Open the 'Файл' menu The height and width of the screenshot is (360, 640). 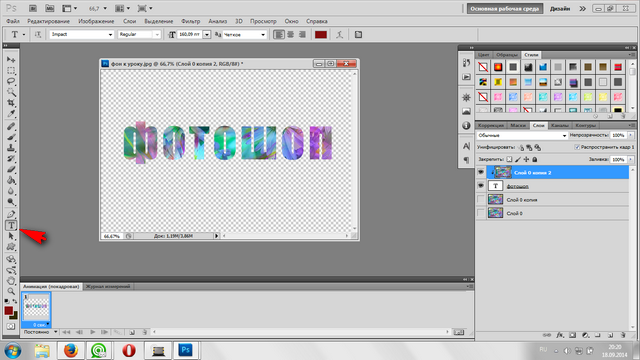[x=13, y=21]
